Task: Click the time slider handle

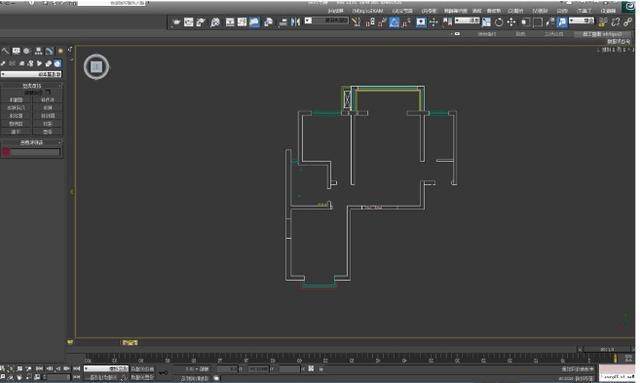Action: click(x=607, y=350)
